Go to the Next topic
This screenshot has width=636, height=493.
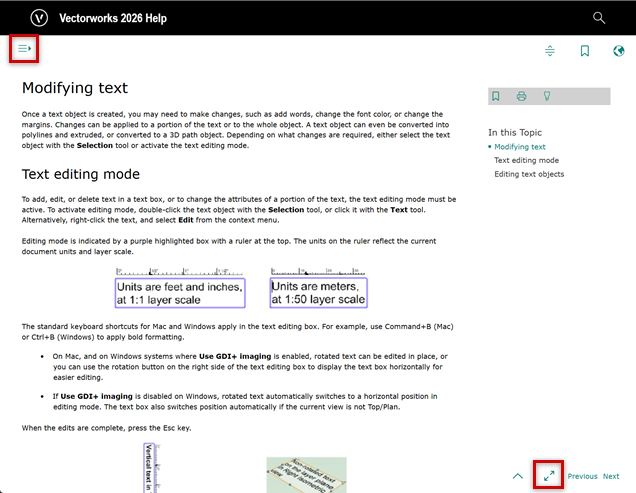pyautogui.click(x=611, y=476)
